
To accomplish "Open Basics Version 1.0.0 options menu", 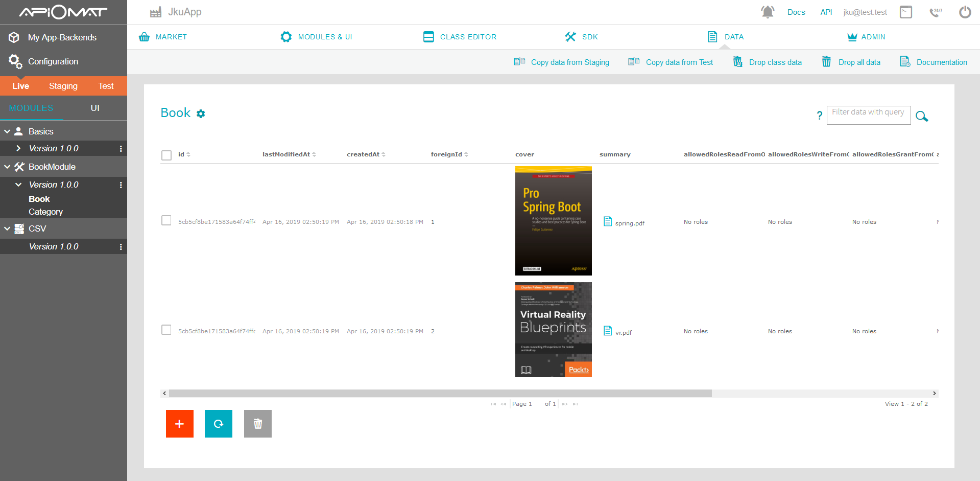I will pyautogui.click(x=121, y=149).
